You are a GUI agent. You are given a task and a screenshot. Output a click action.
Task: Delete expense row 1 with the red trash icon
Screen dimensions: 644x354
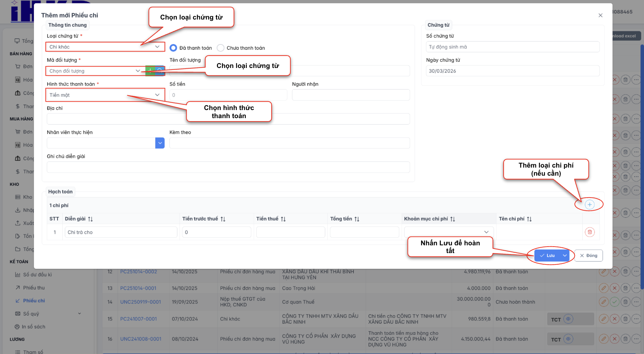pyautogui.click(x=589, y=232)
